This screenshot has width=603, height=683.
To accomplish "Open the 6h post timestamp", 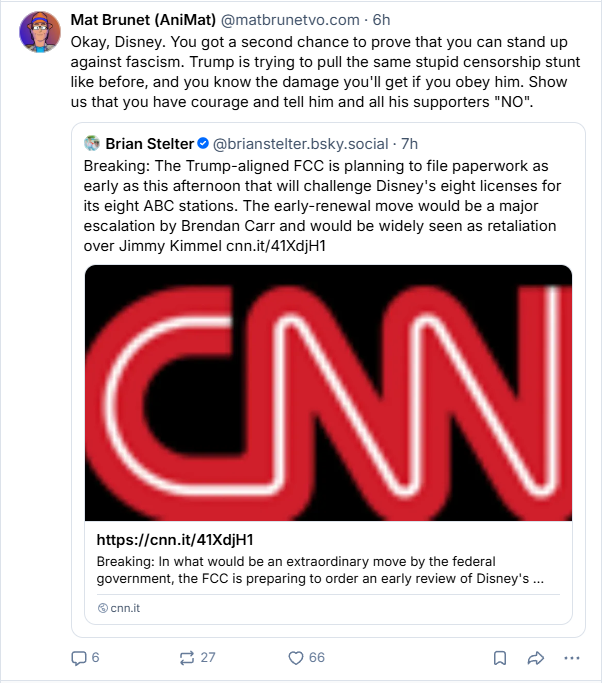I will click(381, 20).
